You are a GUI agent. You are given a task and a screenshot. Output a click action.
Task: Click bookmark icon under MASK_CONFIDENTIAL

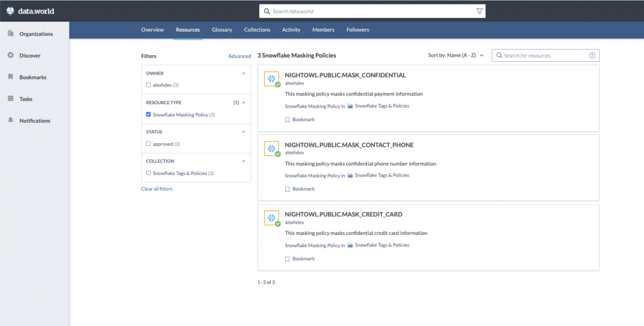[287, 120]
